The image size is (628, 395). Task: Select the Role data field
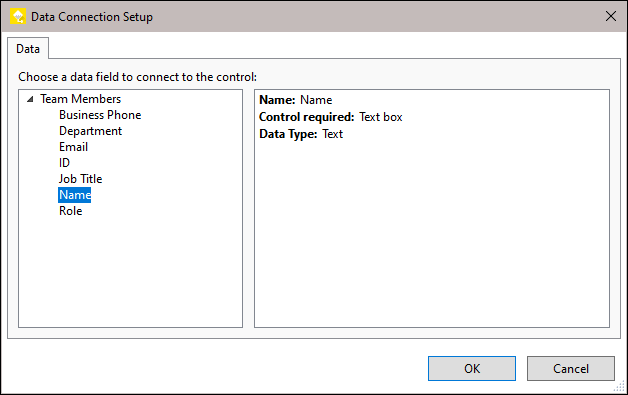coord(70,211)
